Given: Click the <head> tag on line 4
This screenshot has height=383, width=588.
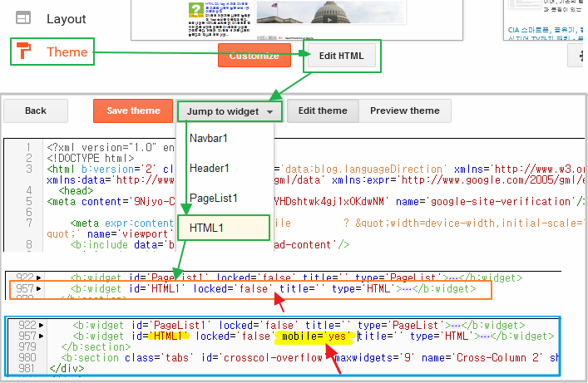Looking at the screenshot, I should (77, 191).
